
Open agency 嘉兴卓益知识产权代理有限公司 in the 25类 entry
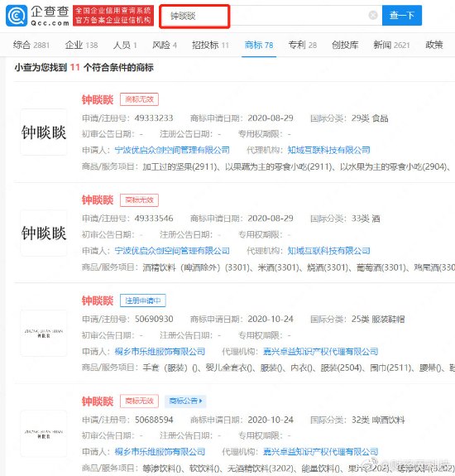click(321, 352)
